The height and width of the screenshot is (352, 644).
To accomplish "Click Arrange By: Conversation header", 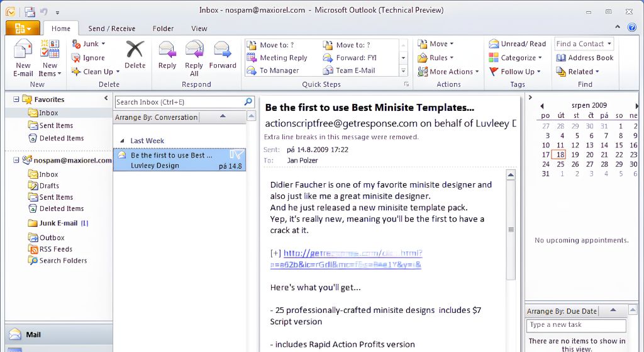I will 157,117.
